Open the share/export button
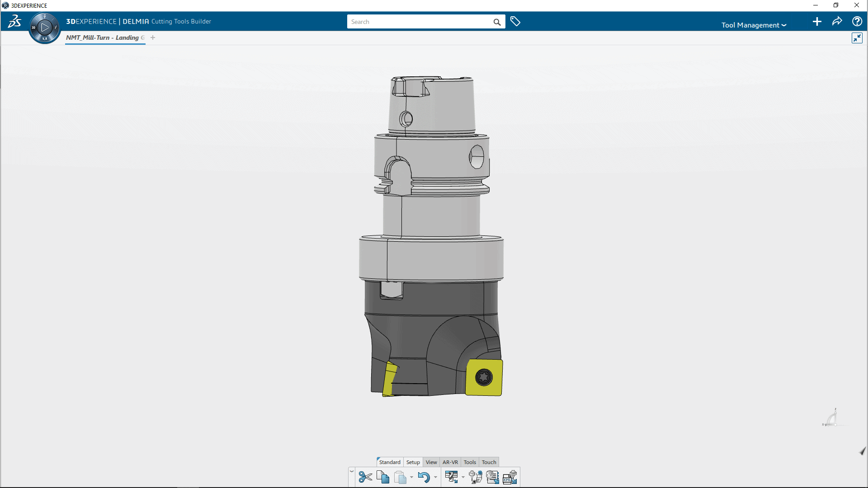 (x=838, y=21)
